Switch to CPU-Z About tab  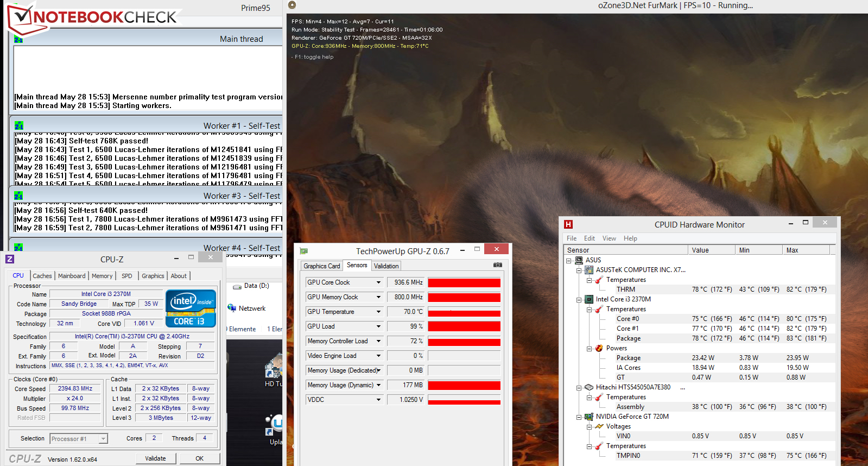179,276
